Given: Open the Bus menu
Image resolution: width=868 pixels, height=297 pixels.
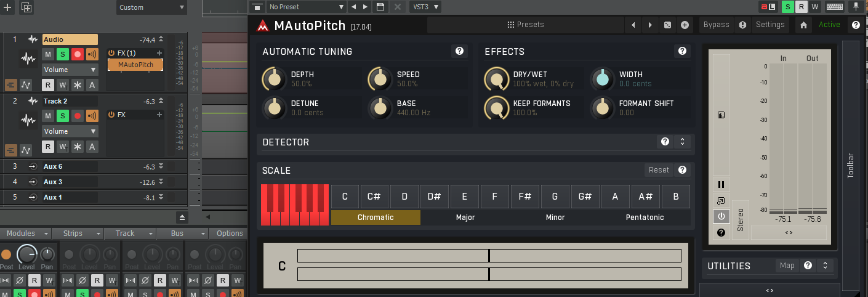Looking at the screenshot, I should click(x=183, y=234).
